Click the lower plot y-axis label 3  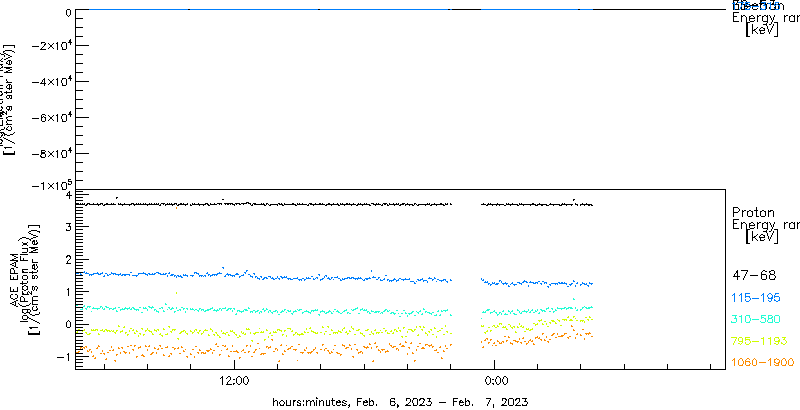(67, 226)
